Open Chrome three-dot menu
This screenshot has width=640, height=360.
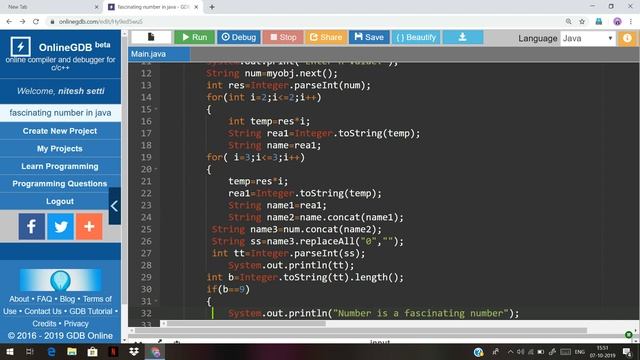click(631, 22)
